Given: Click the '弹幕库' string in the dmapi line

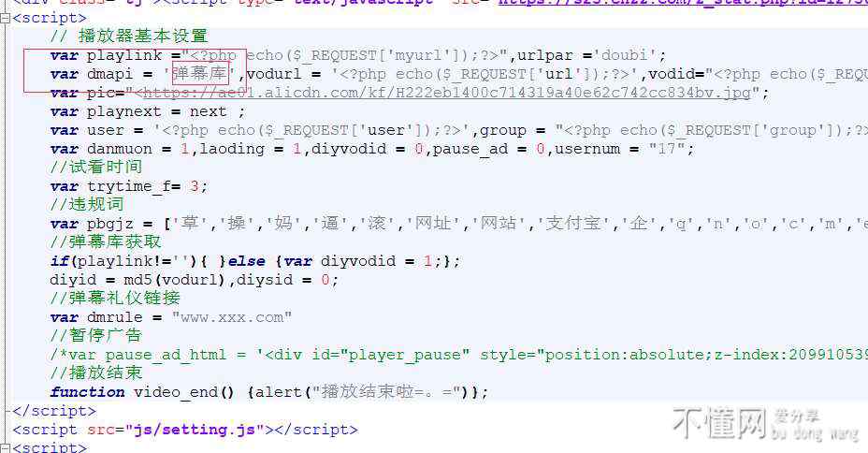Looking at the screenshot, I should [200, 74].
